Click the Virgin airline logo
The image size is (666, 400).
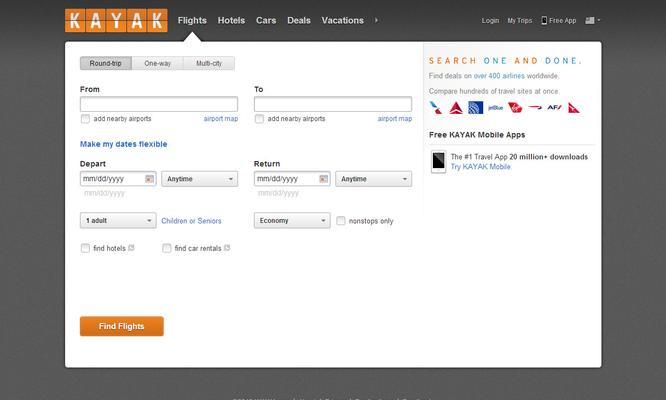coord(515,107)
